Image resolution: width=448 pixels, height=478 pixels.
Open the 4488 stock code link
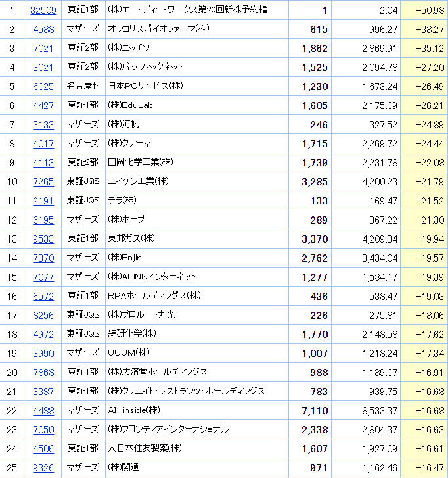point(43,411)
